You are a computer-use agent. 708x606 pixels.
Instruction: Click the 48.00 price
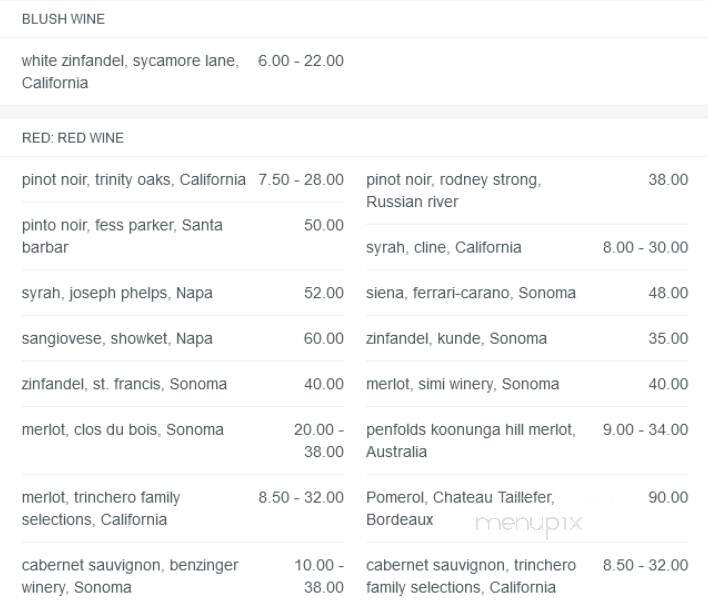point(668,293)
